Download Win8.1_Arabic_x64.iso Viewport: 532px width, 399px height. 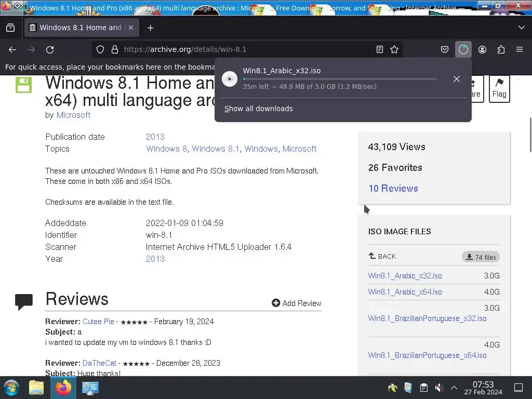click(x=405, y=292)
